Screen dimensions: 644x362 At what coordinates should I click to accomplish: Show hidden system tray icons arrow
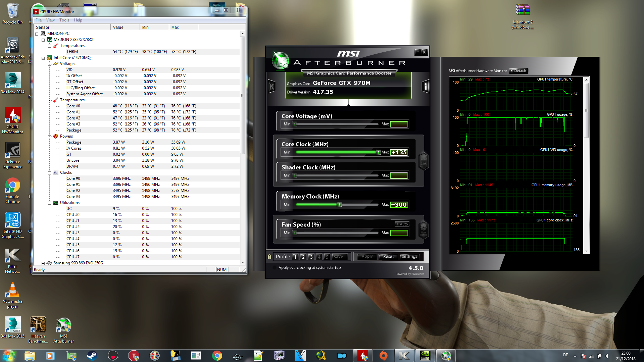(x=575, y=356)
